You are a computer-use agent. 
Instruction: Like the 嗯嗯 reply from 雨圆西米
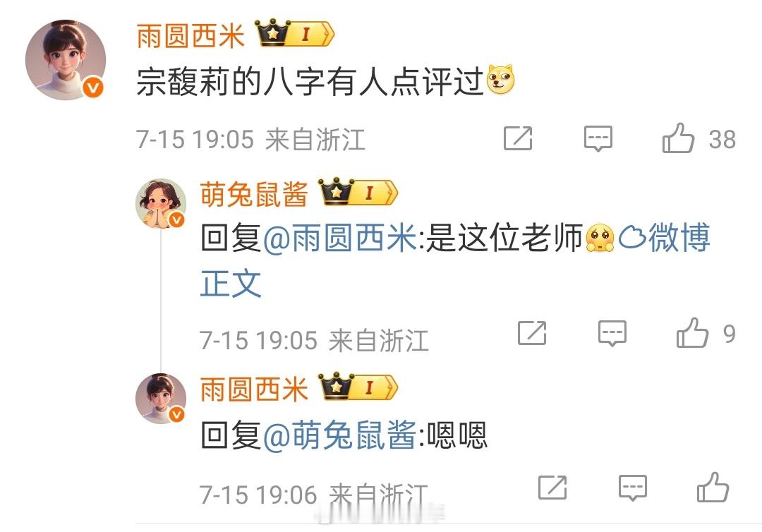tap(713, 488)
